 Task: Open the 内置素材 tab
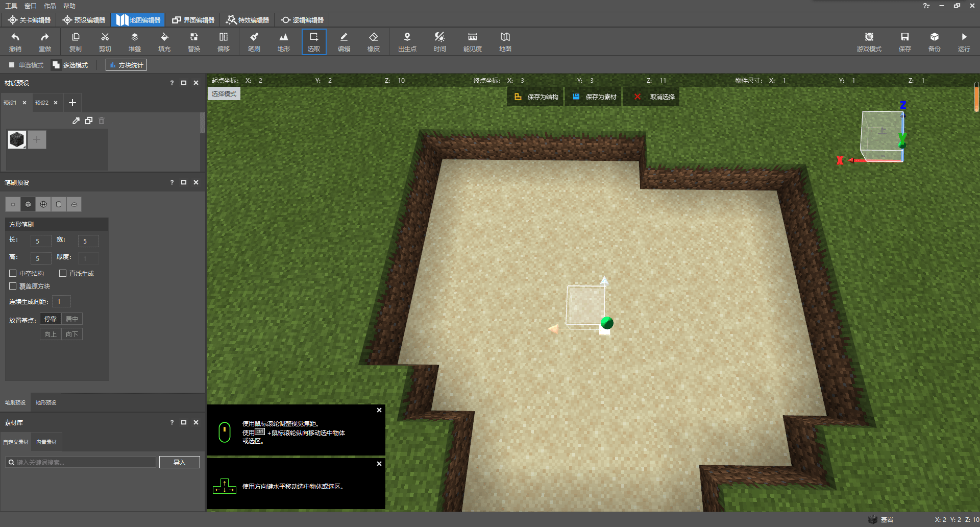[46, 442]
